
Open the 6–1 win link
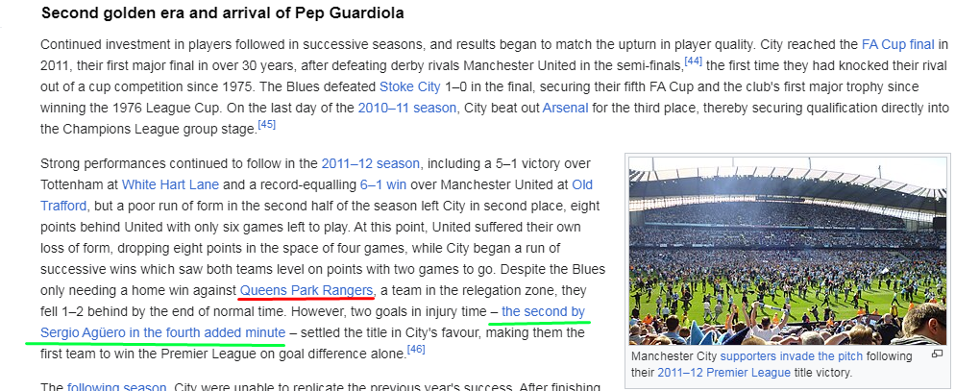pyautogui.click(x=383, y=184)
